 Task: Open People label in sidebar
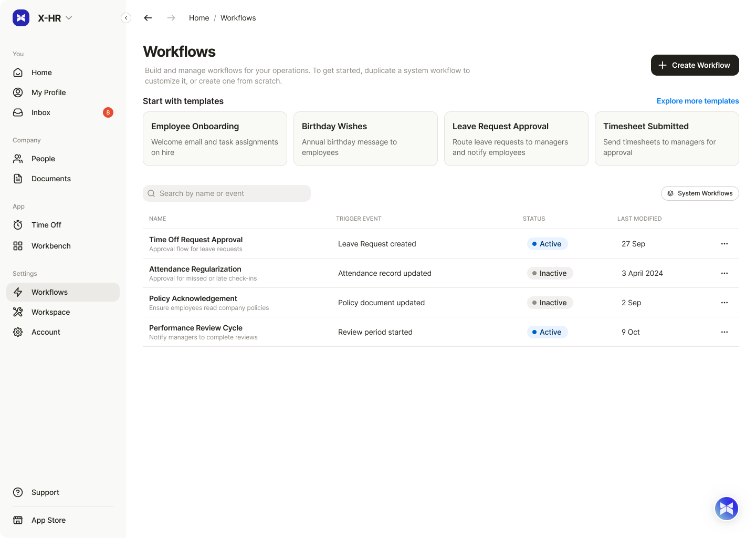point(43,159)
